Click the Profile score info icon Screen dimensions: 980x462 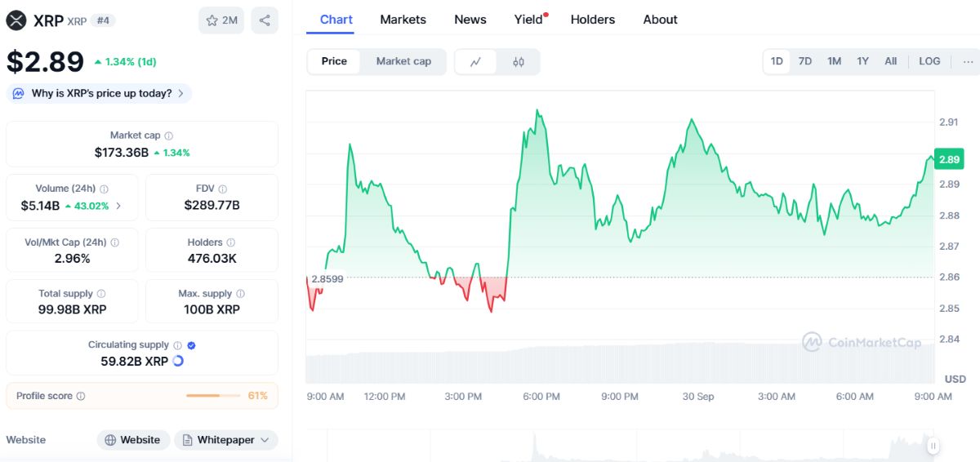(x=81, y=396)
